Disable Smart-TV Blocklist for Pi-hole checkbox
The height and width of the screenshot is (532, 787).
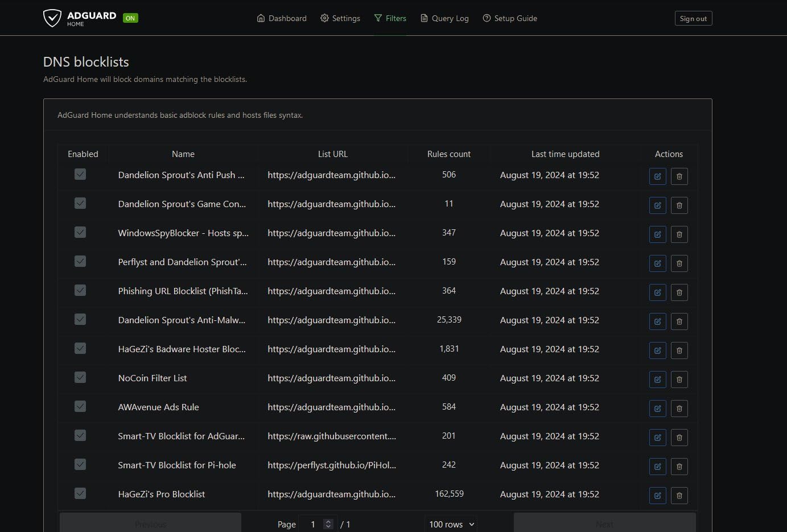click(x=80, y=464)
